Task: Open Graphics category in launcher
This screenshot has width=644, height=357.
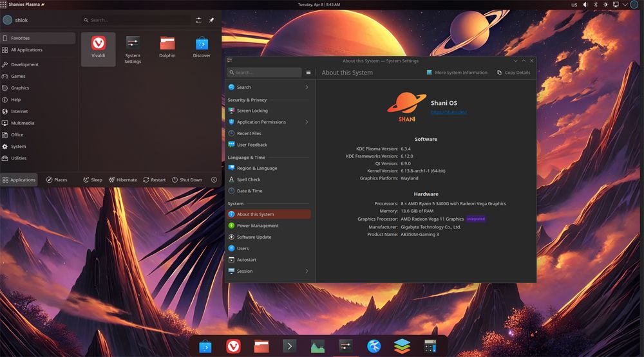Action: pos(38,88)
